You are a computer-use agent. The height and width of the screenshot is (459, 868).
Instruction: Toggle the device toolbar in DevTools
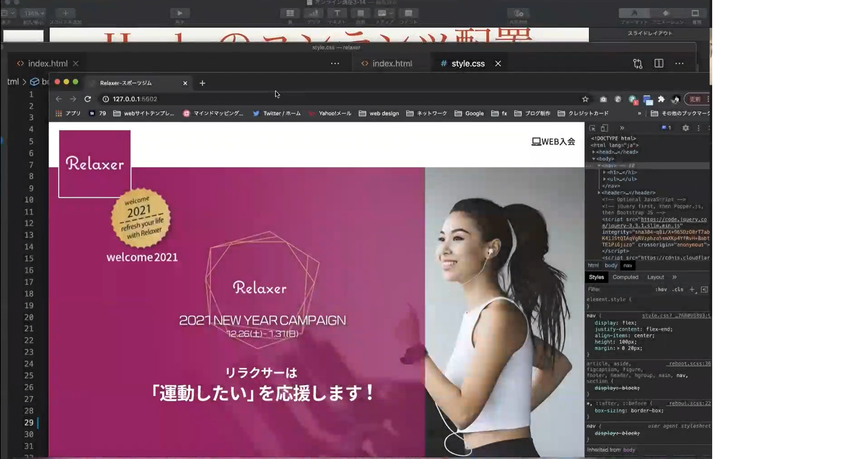point(604,128)
